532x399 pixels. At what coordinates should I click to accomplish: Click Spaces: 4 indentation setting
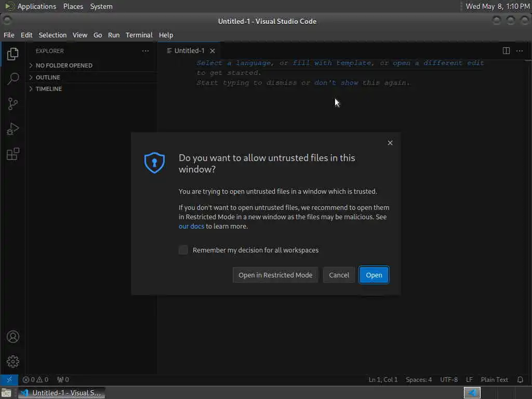[419, 380]
